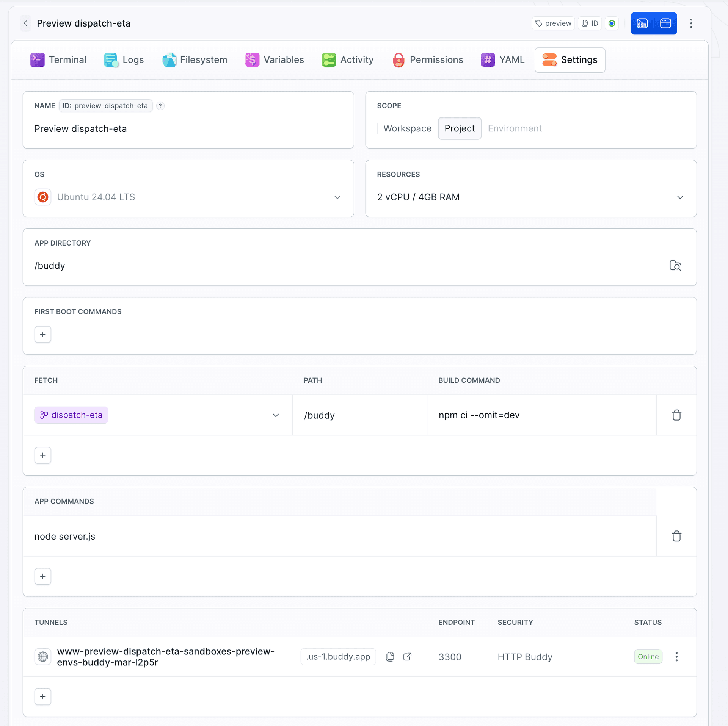
Task: Select the Settings tab
Action: [570, 60]
